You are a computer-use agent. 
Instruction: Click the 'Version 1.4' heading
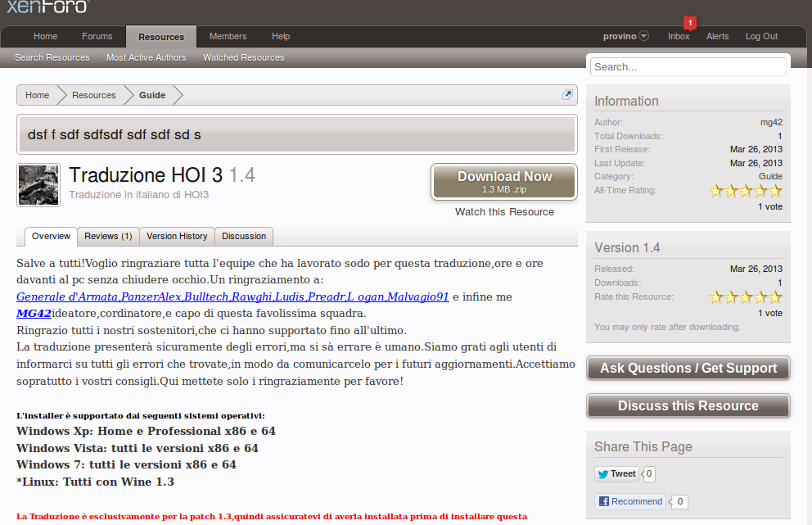pos(627,247)
